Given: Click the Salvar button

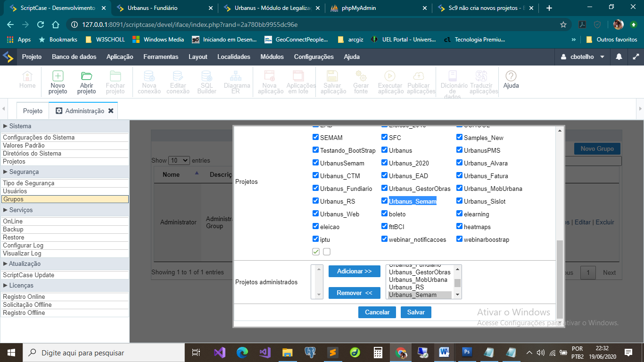Looking at the screenshot, I should click(416, 312).
